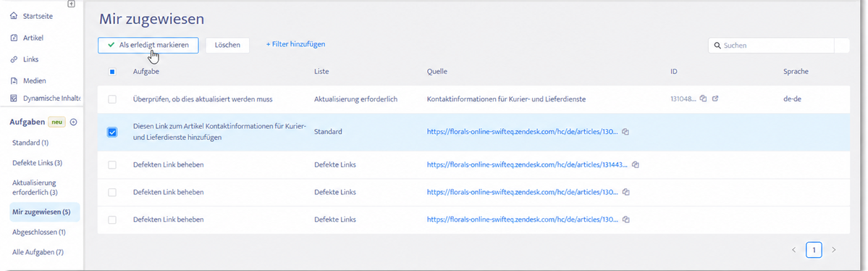Check the second Defekten Link beheben row
The width and height of the screenshot is (868, 271).
(x=112, y=192)
